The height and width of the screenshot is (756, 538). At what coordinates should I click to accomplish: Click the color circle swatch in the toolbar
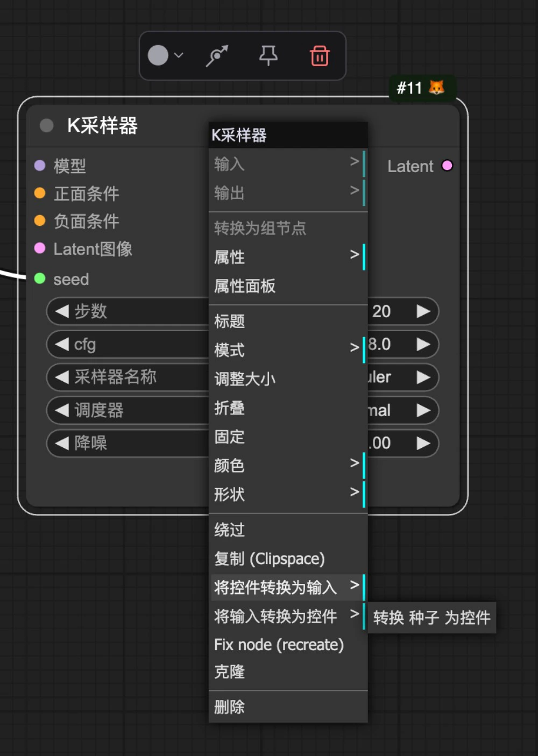[x=157, y=55]
